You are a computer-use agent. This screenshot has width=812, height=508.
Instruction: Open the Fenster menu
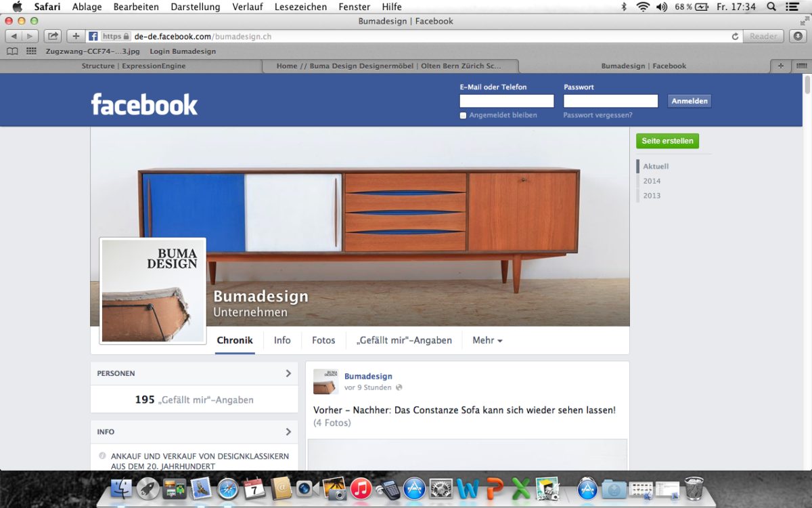pyautogui.click(x=355, y=7)
